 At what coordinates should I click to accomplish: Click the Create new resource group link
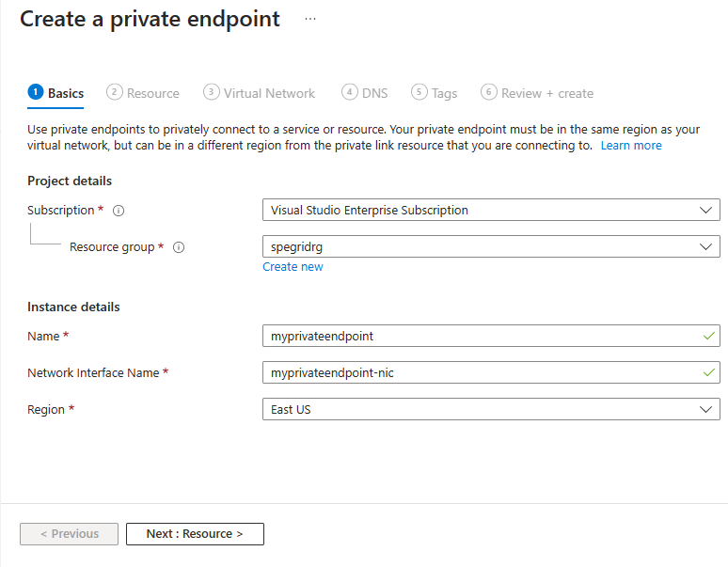293,267
